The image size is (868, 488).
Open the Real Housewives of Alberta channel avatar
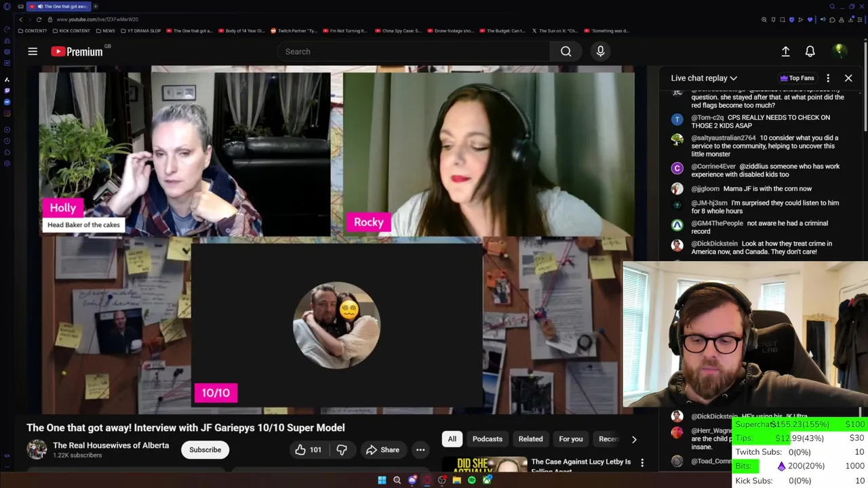tap(37, 449)
